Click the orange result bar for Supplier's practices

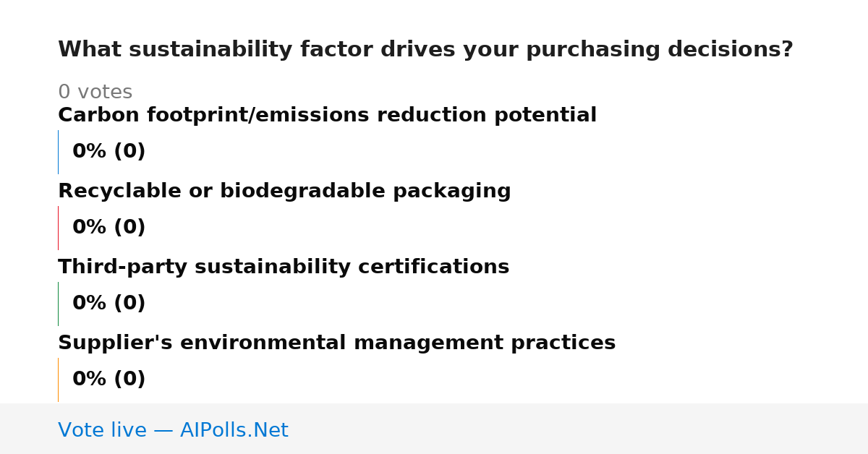pos(58,380)
